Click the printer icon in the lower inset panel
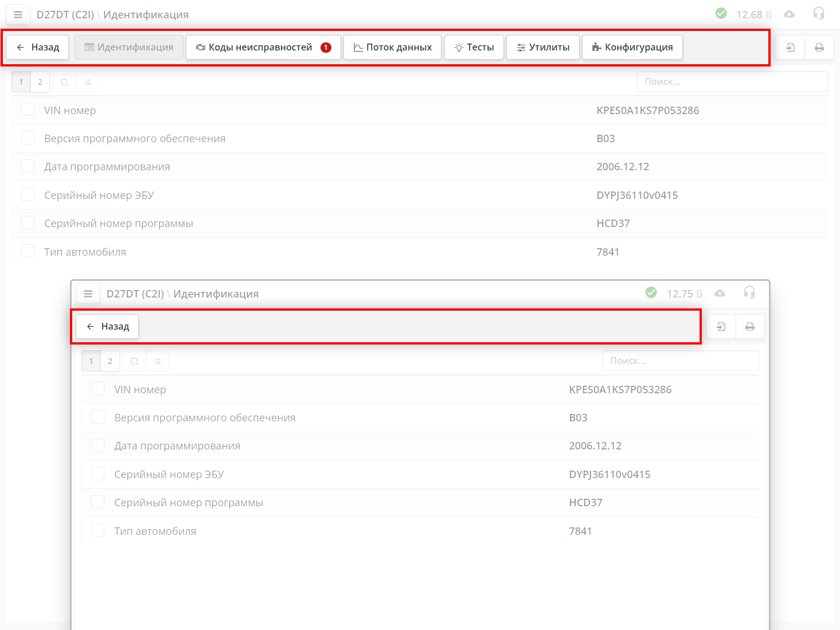Image resolution: width=840 pixels, height=630 pixels. pos(749,327)
